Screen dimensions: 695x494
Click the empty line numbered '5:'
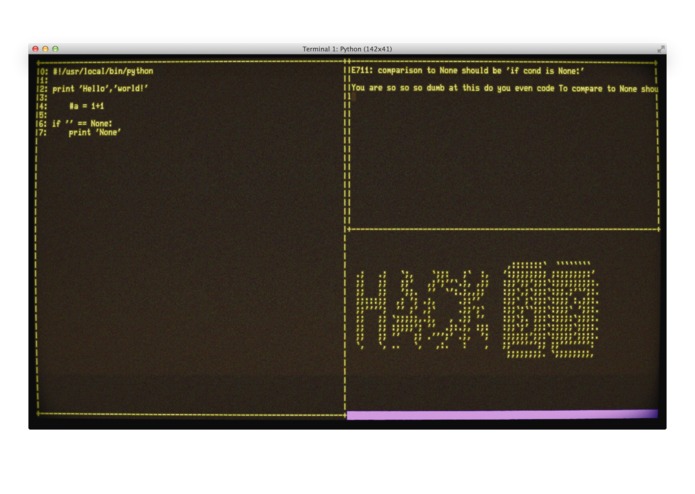pos(42,115)
